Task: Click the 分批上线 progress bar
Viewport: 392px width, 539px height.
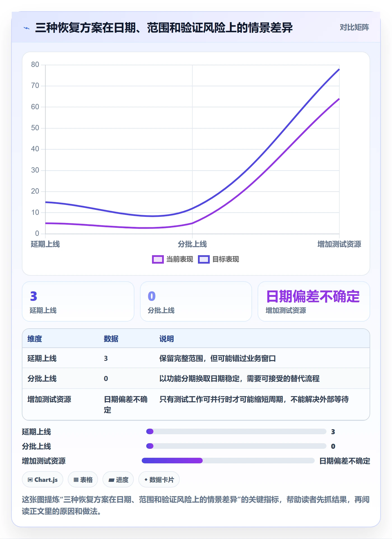Action: 236,446
